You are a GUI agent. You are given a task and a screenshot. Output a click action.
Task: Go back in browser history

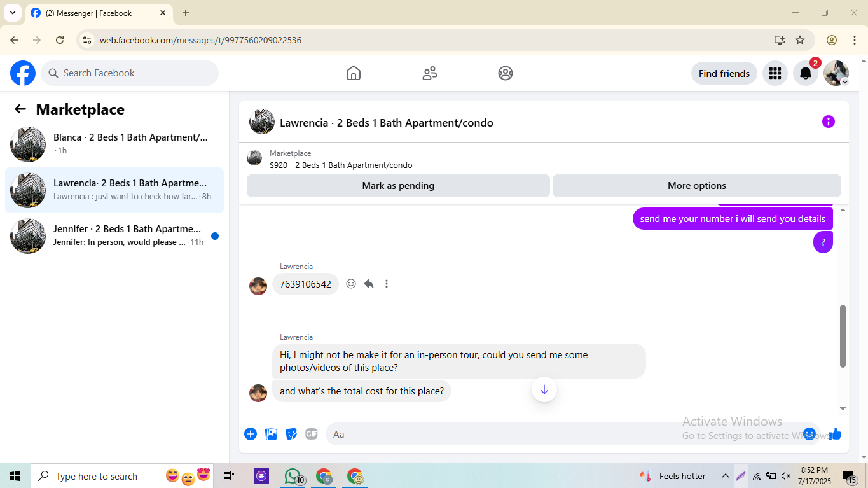tap(14, 40)
